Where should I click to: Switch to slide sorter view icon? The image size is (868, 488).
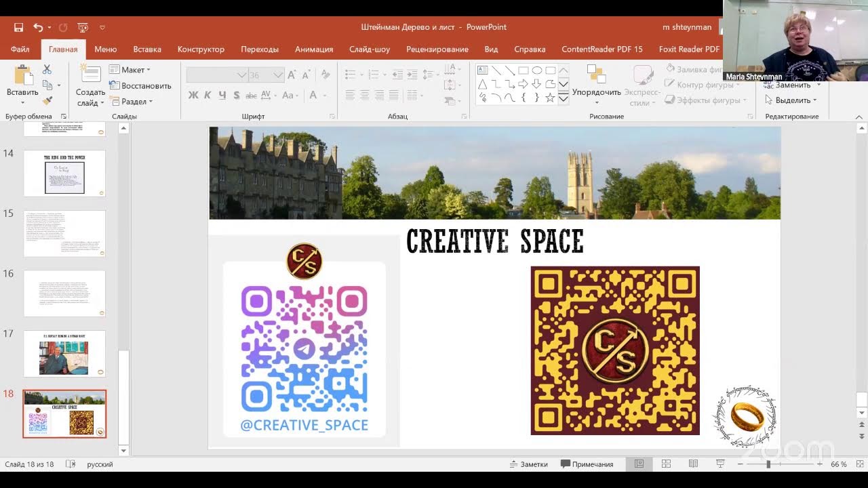click(666, 464)
